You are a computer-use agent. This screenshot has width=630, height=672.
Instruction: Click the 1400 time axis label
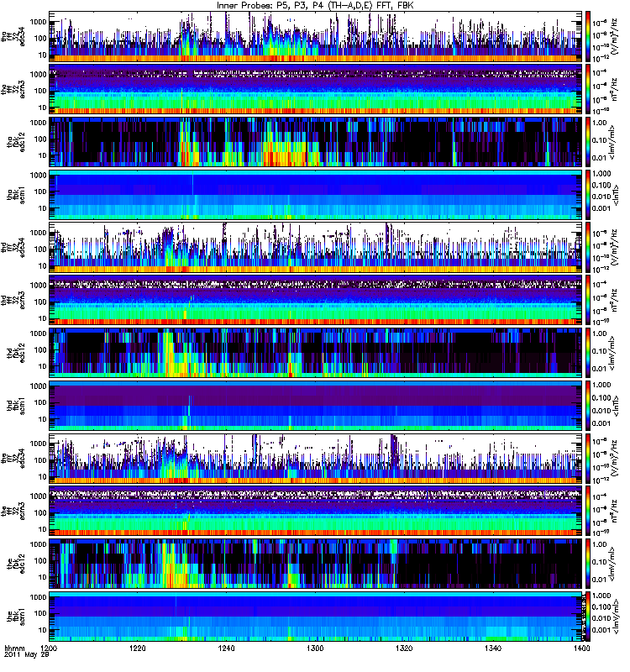point(581,648)
